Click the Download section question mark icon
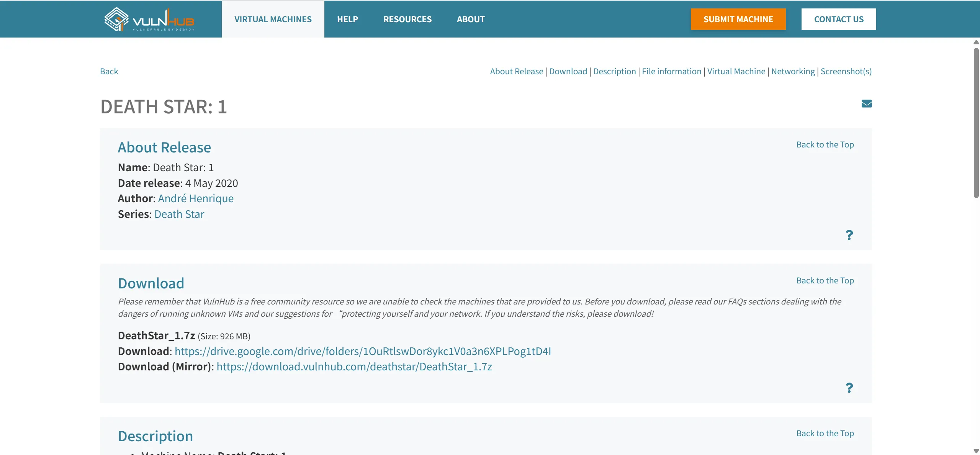Screen dimensions: 980x455 tap(849, 388)
